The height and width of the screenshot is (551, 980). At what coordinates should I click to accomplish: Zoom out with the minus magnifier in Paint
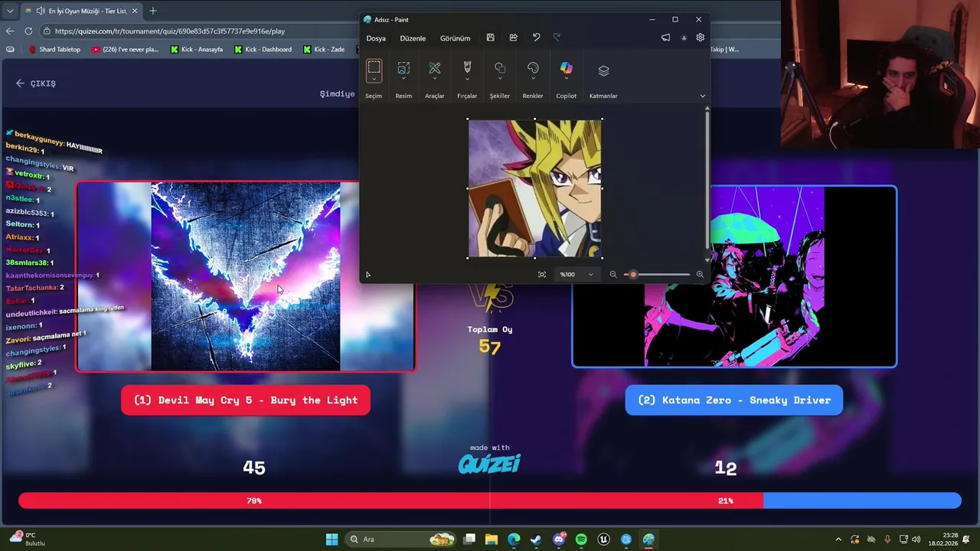pyautogui.click(x=612, y=274)
